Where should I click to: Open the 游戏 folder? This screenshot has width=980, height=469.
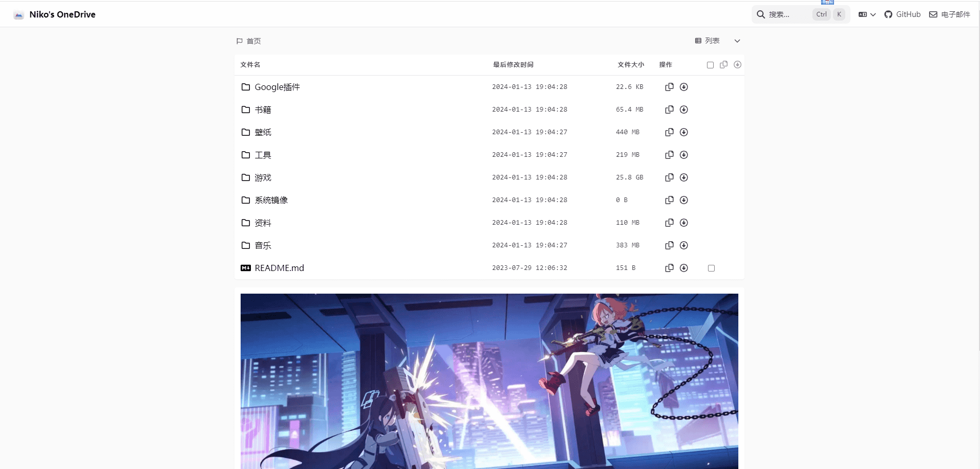point(256,177)
